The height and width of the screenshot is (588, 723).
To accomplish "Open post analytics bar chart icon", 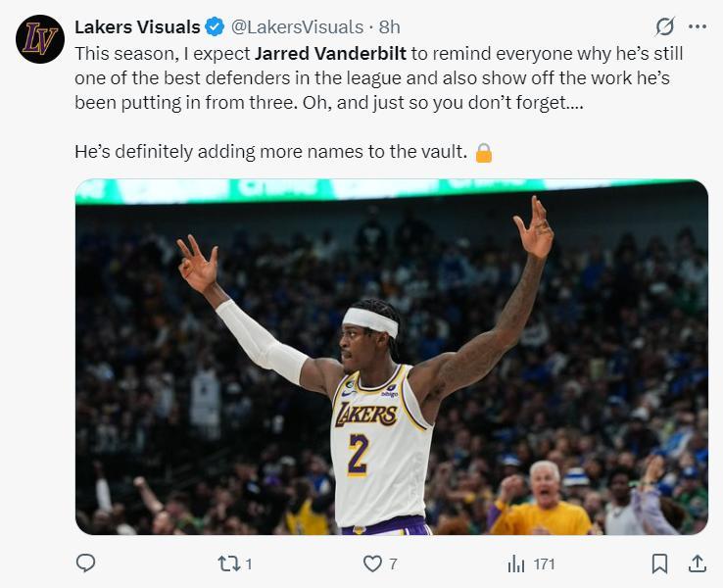I will (x=515, y=563).
